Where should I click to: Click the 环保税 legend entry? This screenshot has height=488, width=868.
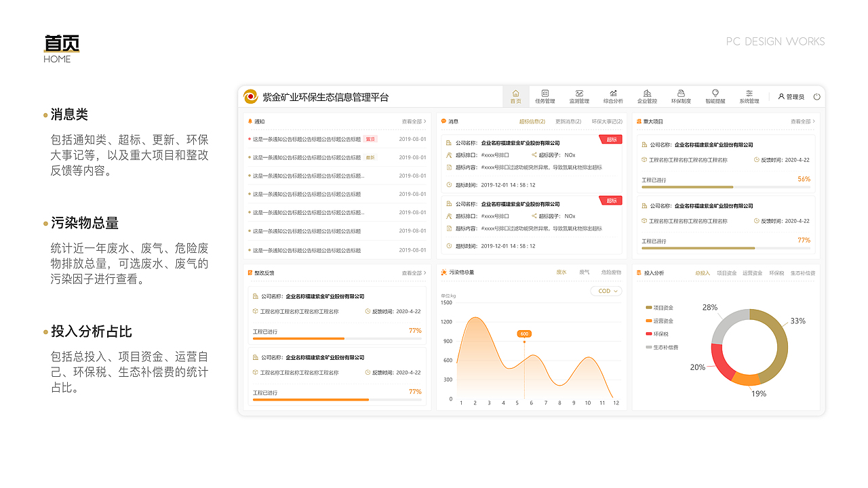tap(657, 333)
